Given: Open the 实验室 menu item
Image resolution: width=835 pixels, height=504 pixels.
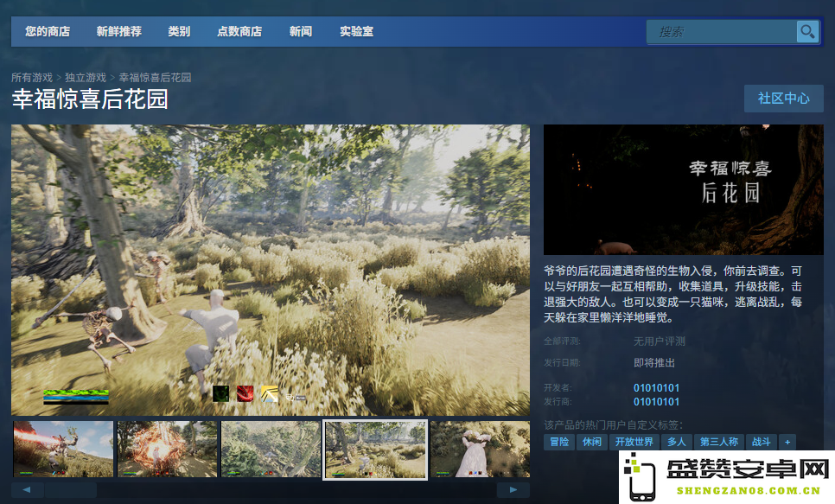Looking at the screenshot, I should click(357, 31).
